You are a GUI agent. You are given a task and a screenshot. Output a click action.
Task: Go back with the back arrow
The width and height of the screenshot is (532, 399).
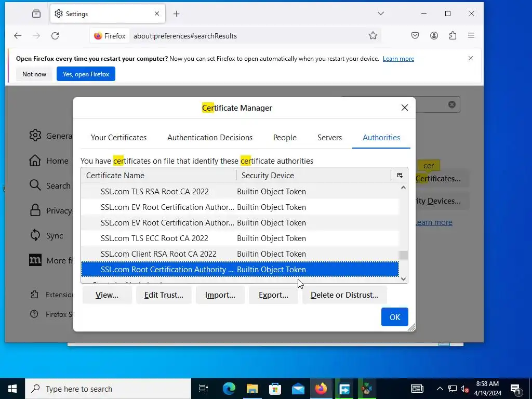click(18, 36)
